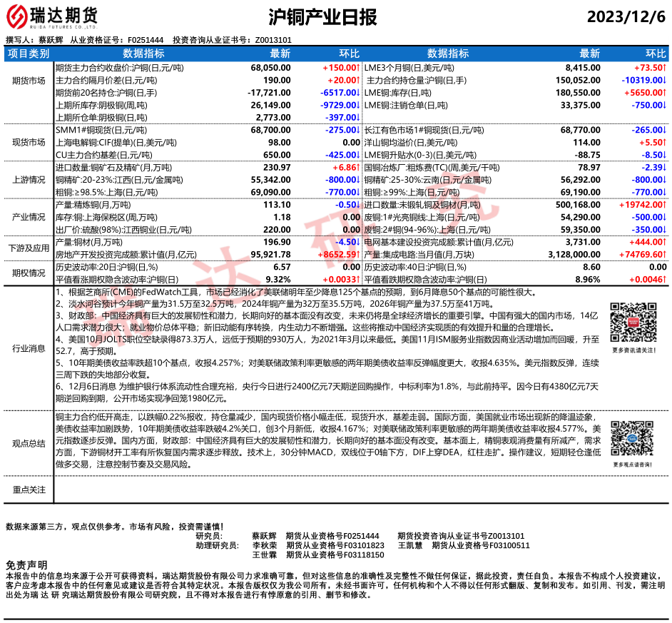
Task: Select the rightmost 环比 column header
Action: point(655,54)
